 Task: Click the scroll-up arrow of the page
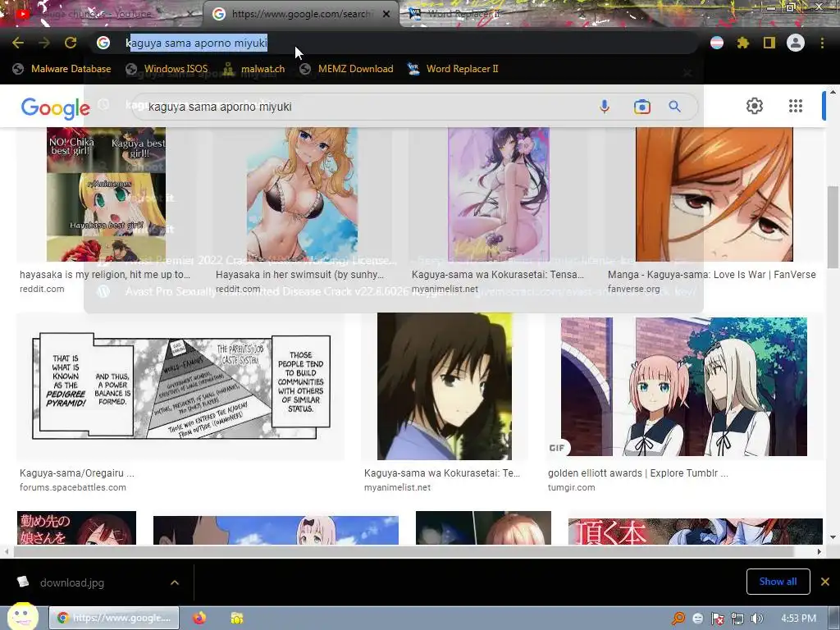tap(833, 92)
